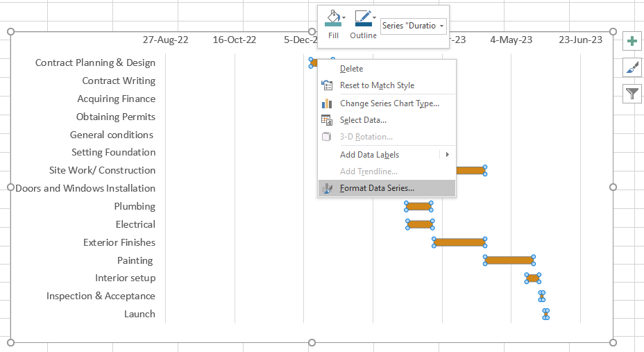Click the Obtaining Permits axis label
The width and height of the screenshot is (644, 352).
[x=116, y=117]
